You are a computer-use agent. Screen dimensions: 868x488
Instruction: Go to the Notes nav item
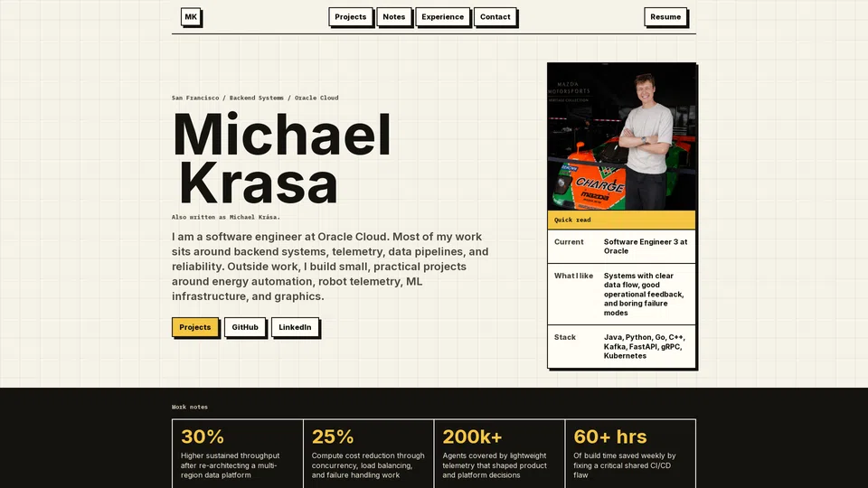pos(394,16)
